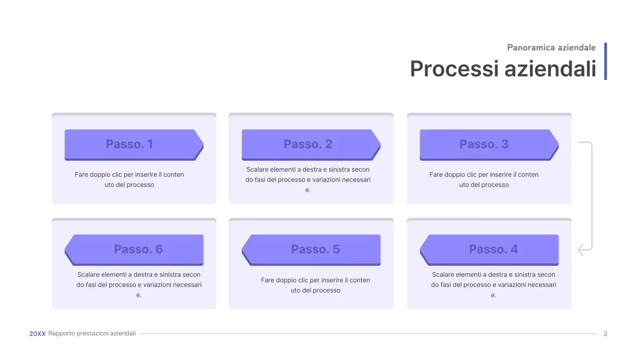Click the Passo. 6 arrow banner
Image resolution: width=644 pixels, height=362 pixels.
(x=134, y=249)
